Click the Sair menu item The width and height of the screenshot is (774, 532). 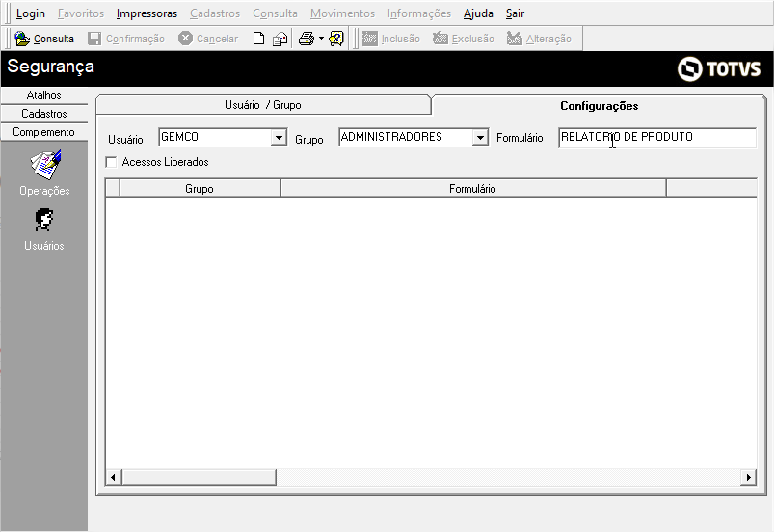[515, 13]
